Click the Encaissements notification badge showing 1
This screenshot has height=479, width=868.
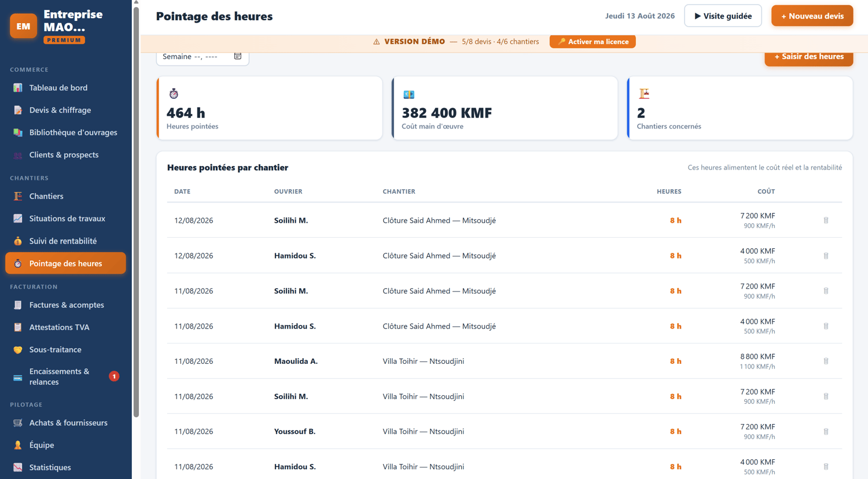pos(114,377)
